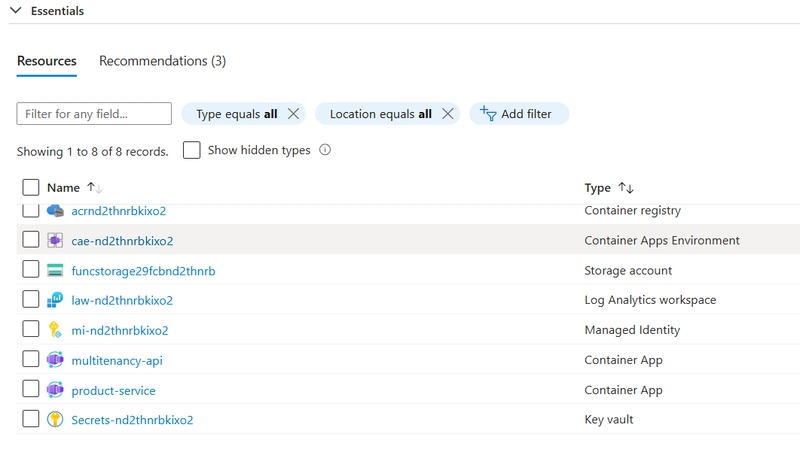Open the cae-nd2thnrbkixo2 resource
The width and height of the screenshot is (800, 449).
[x=122, y=241]
